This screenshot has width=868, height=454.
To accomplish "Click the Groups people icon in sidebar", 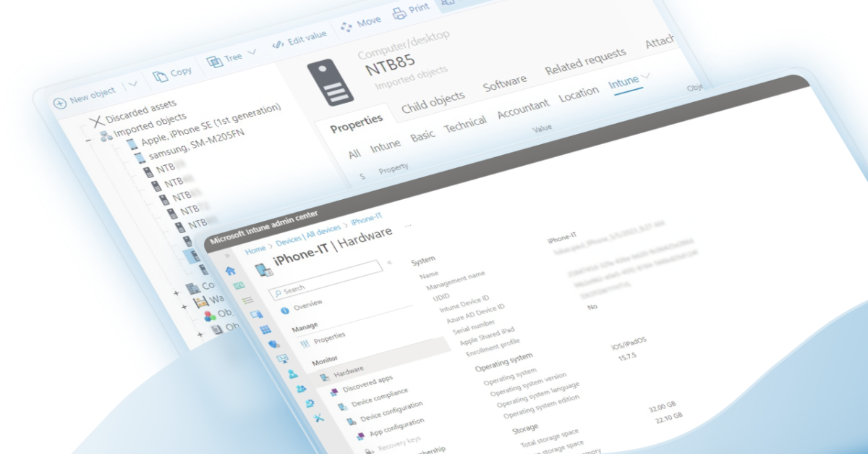I will (x=300, y=389).
